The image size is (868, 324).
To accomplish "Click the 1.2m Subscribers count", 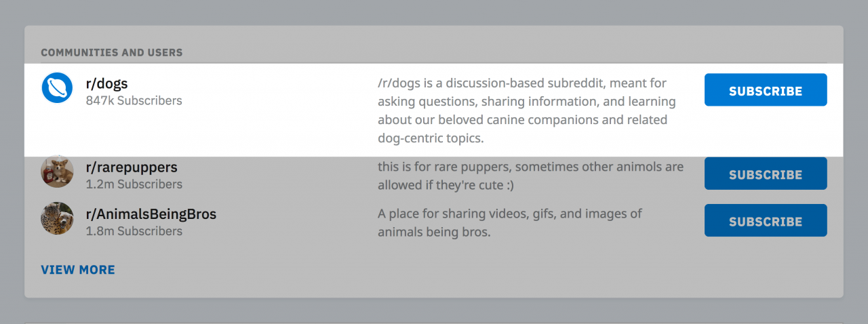I will (134, 184).
